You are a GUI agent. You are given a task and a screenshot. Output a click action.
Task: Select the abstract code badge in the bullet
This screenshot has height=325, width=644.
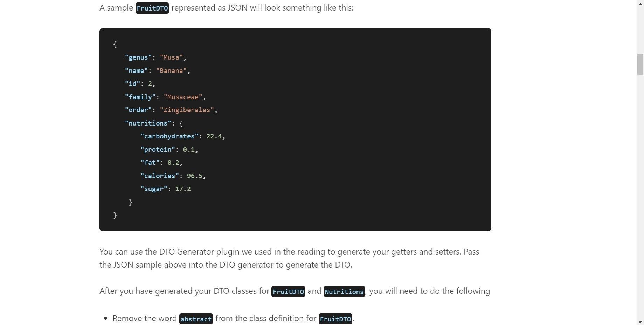pos(196,319)
